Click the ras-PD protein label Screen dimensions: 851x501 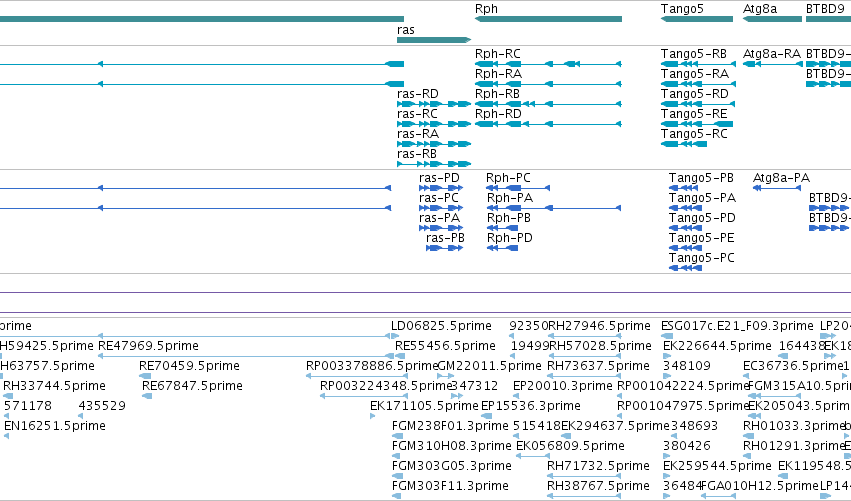(x=439, y=178)
